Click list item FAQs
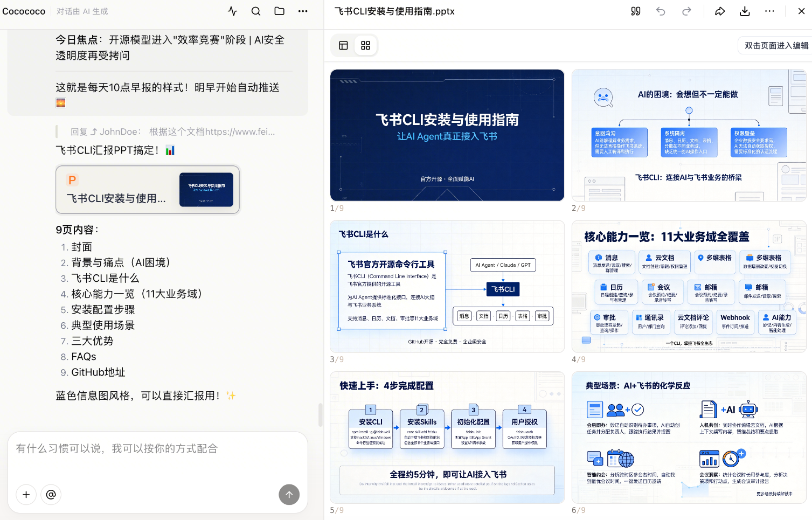The image size is (812, 520). click(84, 356)
